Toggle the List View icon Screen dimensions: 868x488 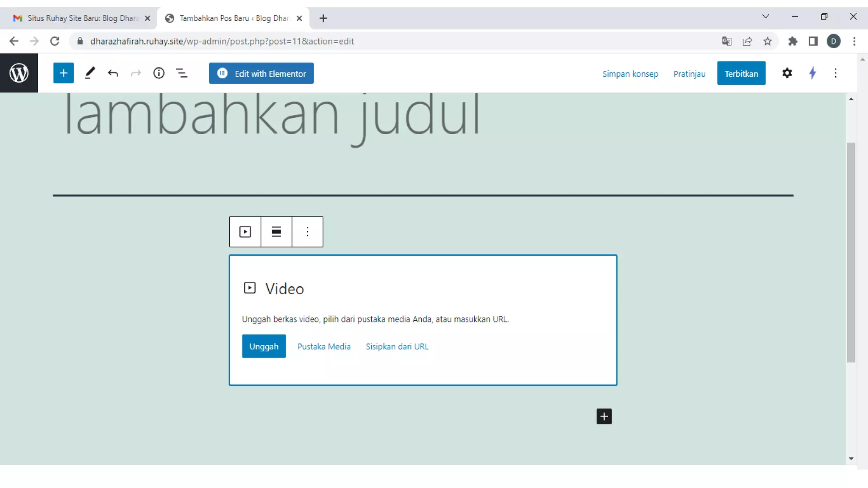[x=182, y=73]
